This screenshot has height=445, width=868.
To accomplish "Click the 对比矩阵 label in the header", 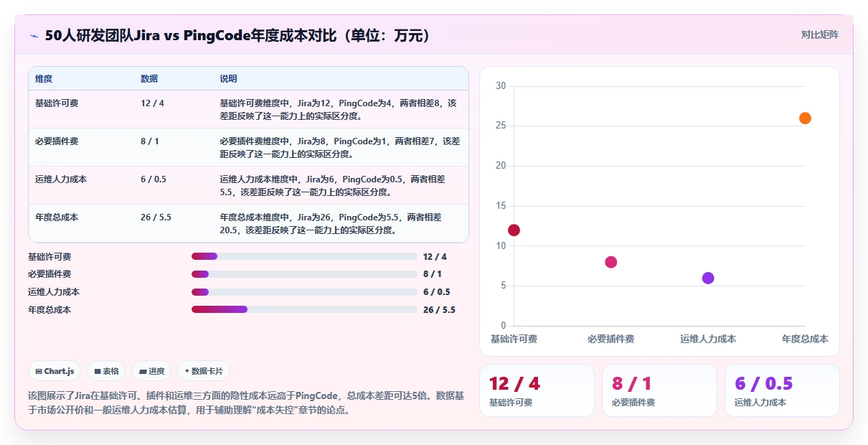I will (x=819, y=34).
